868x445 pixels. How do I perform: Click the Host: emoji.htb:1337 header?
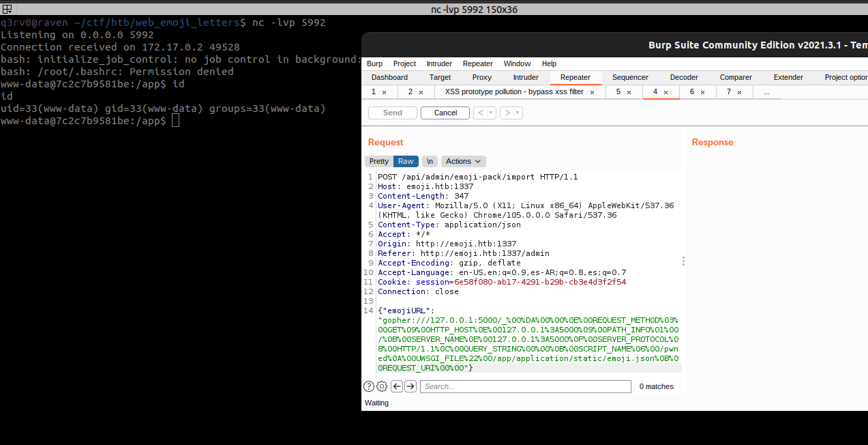pyautogui.click(x=425, y=186)
